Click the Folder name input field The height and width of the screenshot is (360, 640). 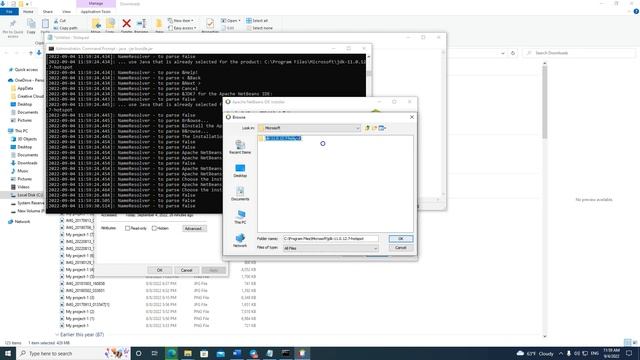(331, 239)
